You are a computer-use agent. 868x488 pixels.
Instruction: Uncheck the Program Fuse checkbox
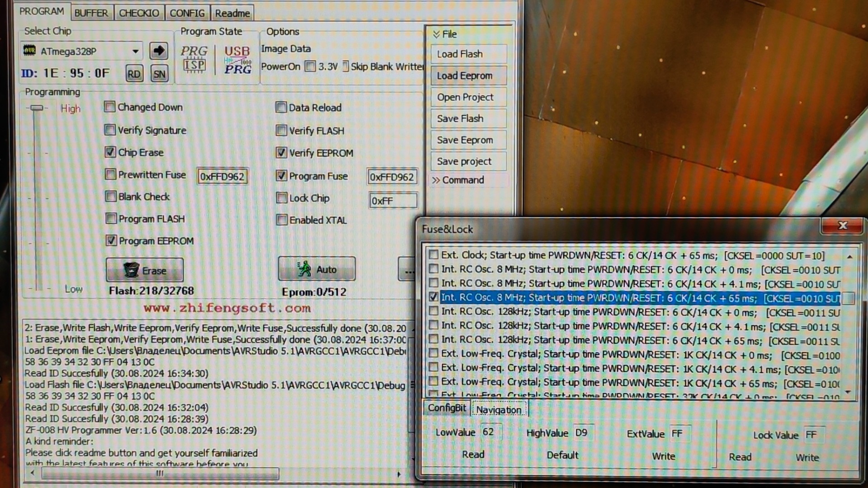282,175
